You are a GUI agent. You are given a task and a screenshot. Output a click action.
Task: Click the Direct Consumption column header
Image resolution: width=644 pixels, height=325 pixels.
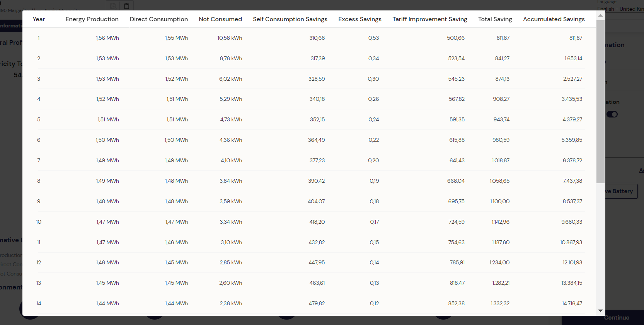[159, 19]
